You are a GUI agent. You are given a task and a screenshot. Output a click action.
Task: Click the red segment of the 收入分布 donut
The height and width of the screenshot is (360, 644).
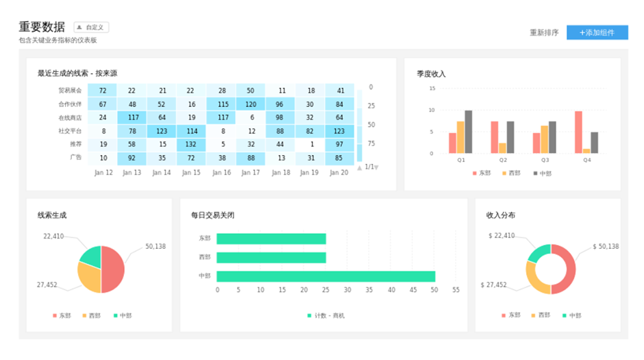click(x=569, y=269)
